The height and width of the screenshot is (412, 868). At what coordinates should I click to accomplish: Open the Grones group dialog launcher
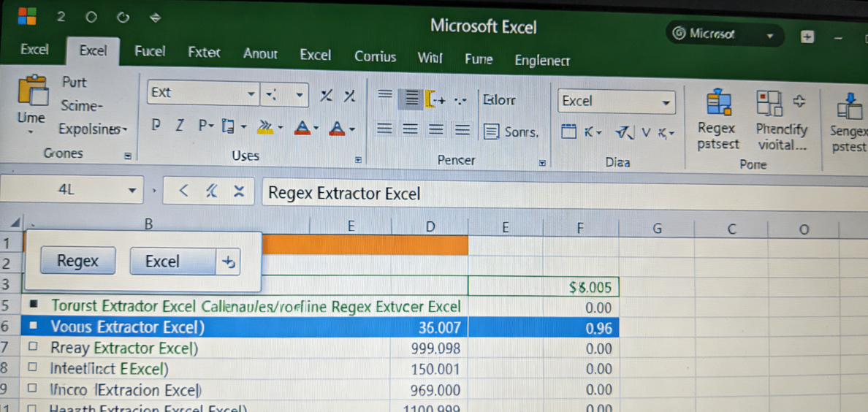click(x=127, y=157)
